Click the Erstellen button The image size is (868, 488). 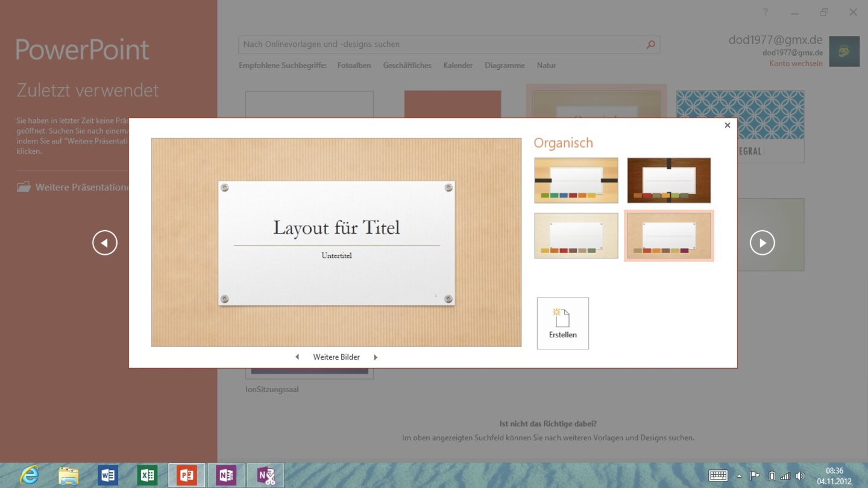point(563,324)
